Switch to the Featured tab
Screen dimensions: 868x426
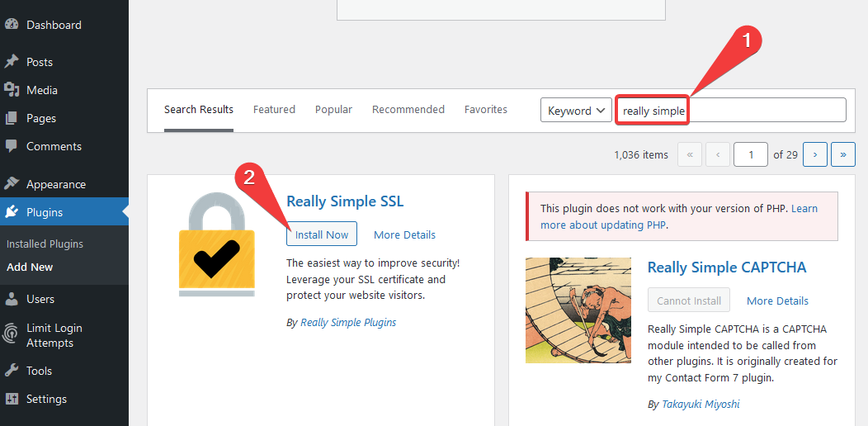274,110
